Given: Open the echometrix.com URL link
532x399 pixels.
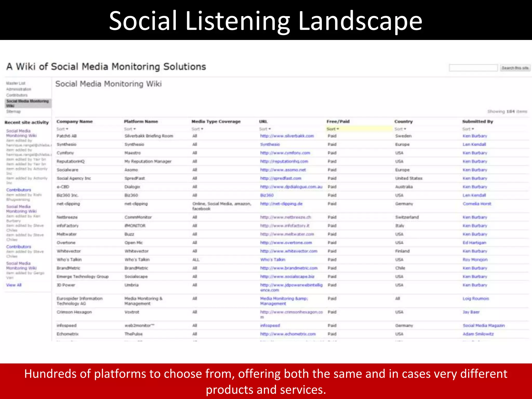Looking at the screenshot, I should tap(288, 334).
